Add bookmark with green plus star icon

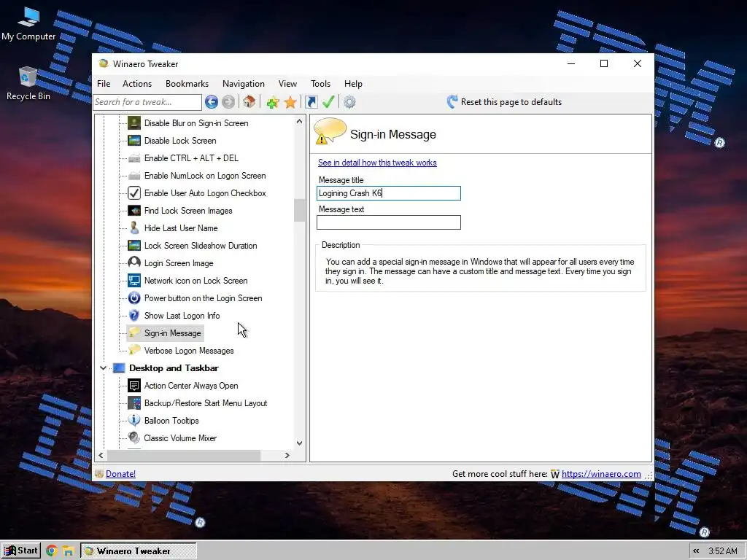(x=273, y=102)
